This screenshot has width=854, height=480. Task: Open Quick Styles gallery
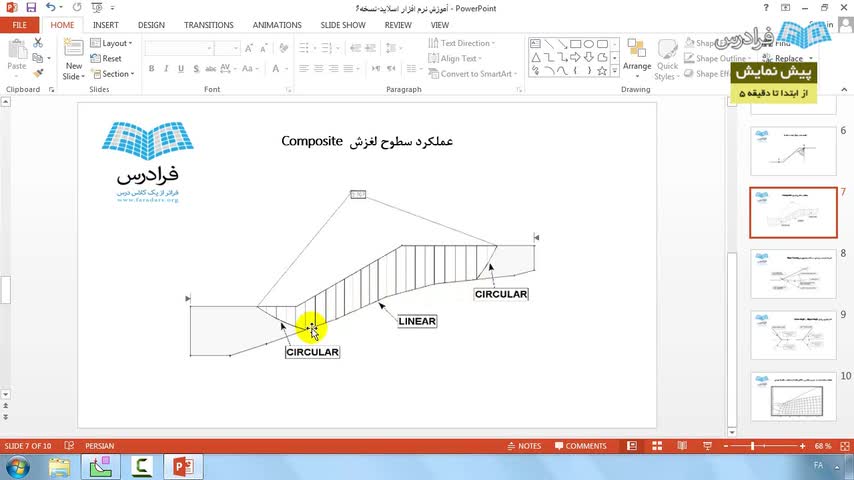(x=667, y=60)
